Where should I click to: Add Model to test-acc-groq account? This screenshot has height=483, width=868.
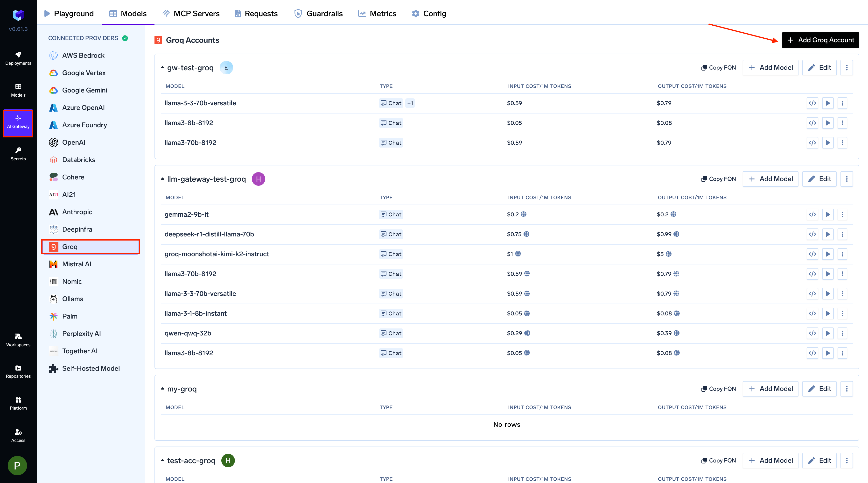click(770, 460)
